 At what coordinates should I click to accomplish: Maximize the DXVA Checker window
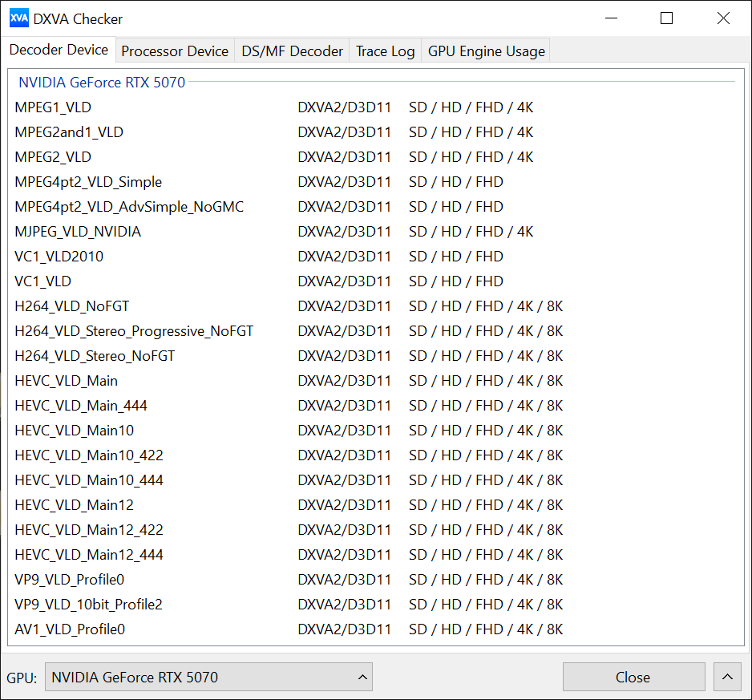click(667, 18)
